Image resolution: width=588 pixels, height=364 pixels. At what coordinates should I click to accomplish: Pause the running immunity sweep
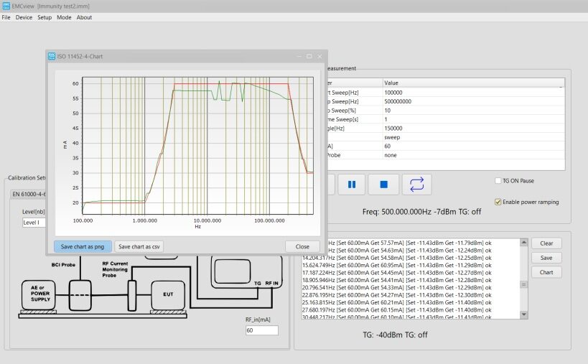tap(351, 185)
